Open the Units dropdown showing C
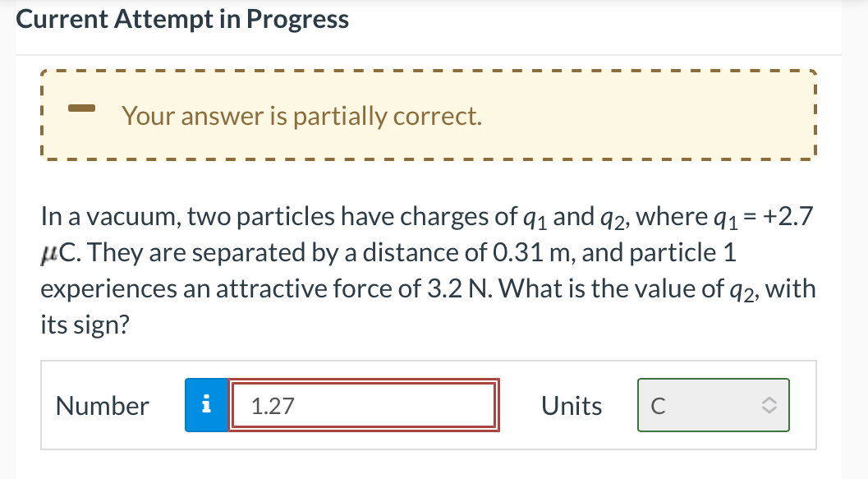This screenshot has height=479, width=868. coord(713,404)
